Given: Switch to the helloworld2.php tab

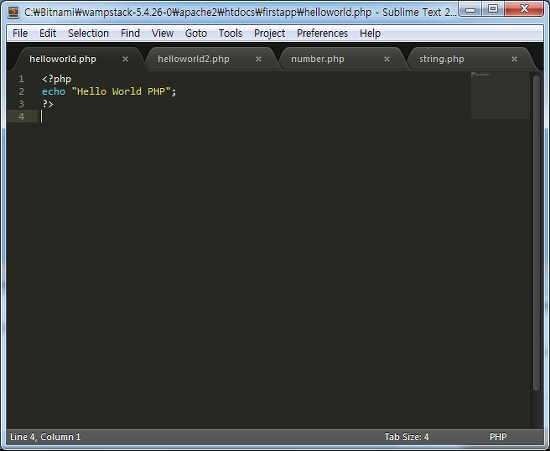Looking at the screenshot, I should 193,59.
